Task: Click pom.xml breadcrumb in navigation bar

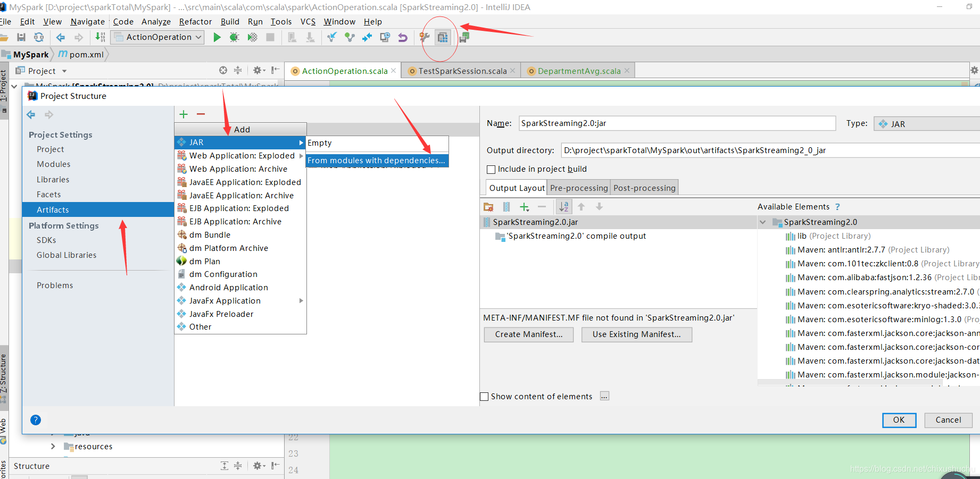Action: [81, 54]
